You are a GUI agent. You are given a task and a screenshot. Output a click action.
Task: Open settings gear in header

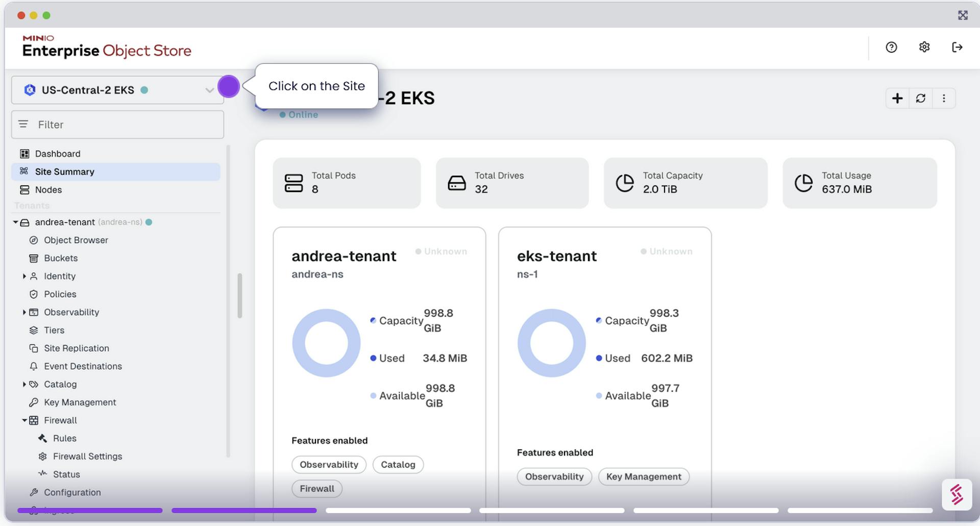[x=924, y=47]
